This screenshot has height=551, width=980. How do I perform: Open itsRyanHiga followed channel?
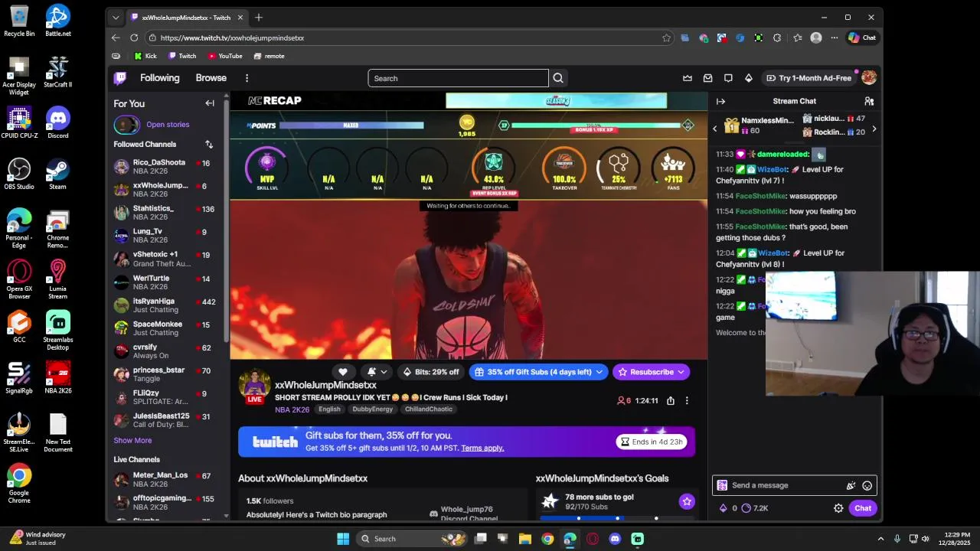pos(166,305)
